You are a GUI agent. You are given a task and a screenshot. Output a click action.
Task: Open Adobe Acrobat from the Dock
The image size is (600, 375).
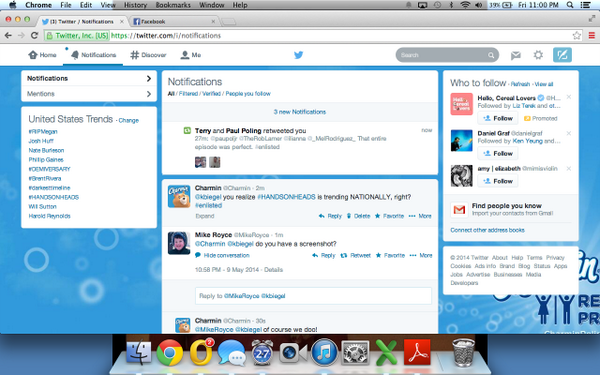[x=417, y=352]
